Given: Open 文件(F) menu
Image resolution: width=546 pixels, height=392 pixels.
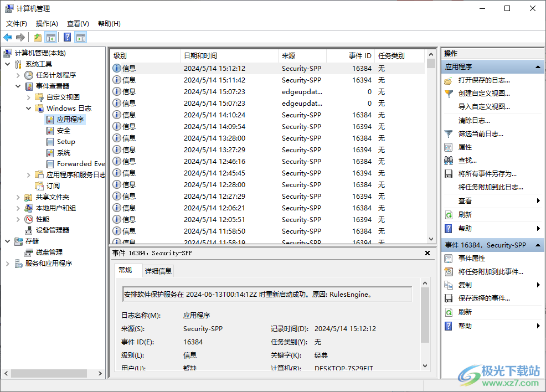Looking at the screenshot, I should point(17,24).
